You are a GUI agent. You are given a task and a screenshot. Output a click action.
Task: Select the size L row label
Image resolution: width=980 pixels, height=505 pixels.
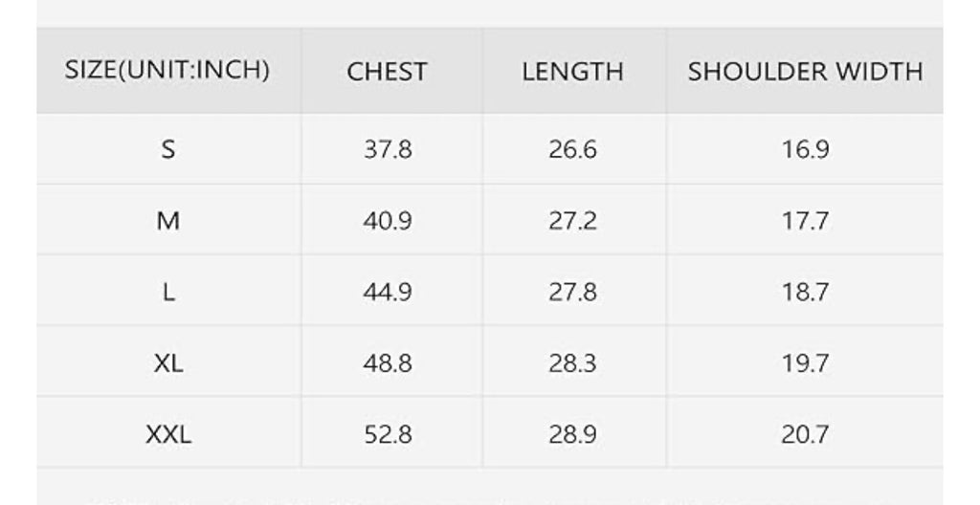pos(168,292)
